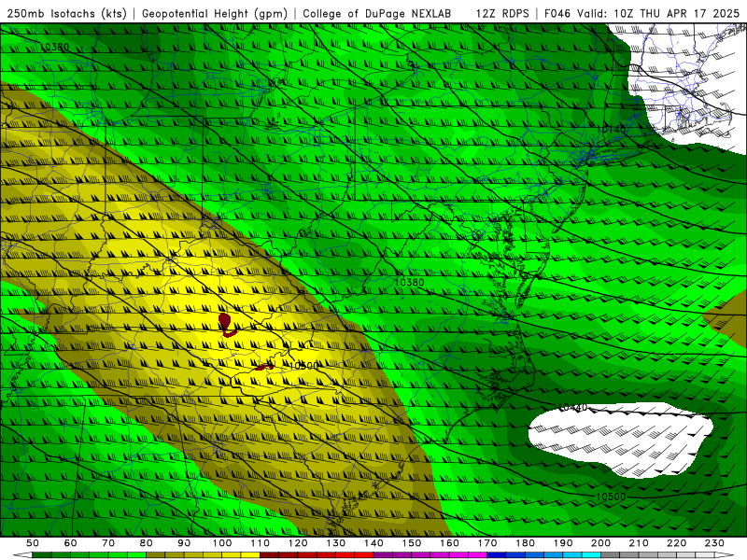Click the 230 value on the color scale
This screenshot has height=560, width=747.
714,543
